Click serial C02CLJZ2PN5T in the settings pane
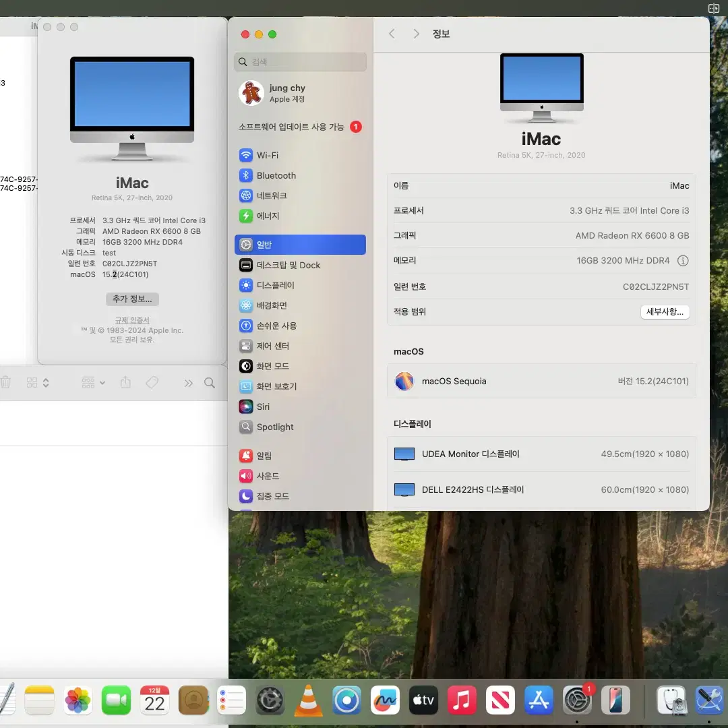 click(656, 287)
